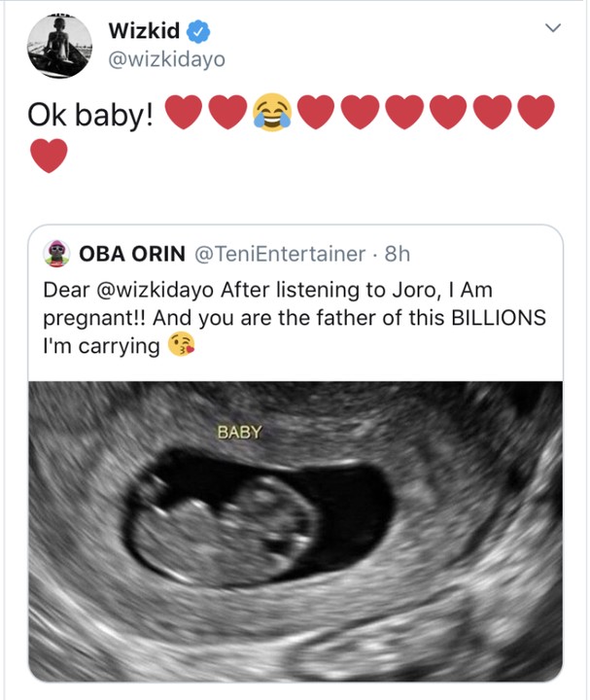The height and width of the screenshot is (700, 590).
Task: Click the OBA ORIN display name
Action: 133,255
